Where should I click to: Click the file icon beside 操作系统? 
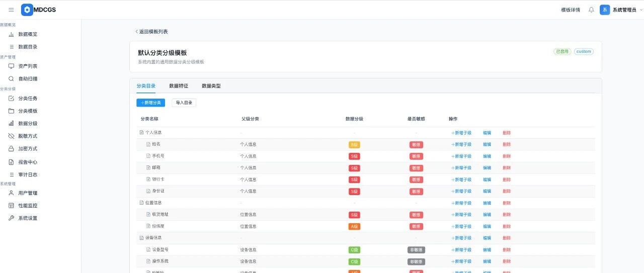click(148, 261)
